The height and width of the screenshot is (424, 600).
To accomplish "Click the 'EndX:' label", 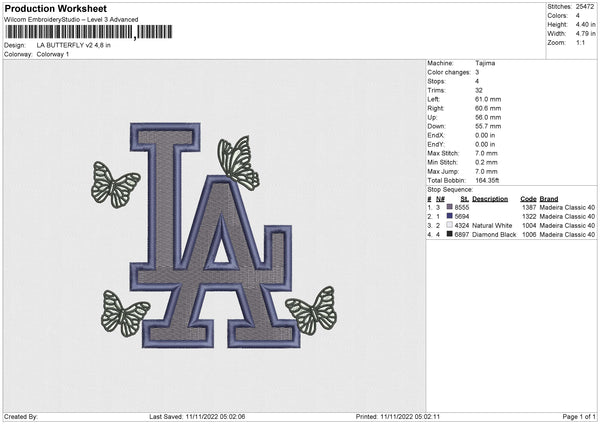I will [436, 135].
